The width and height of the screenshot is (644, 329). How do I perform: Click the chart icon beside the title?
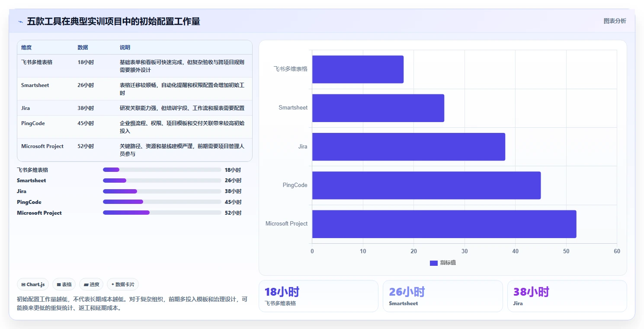20,22
